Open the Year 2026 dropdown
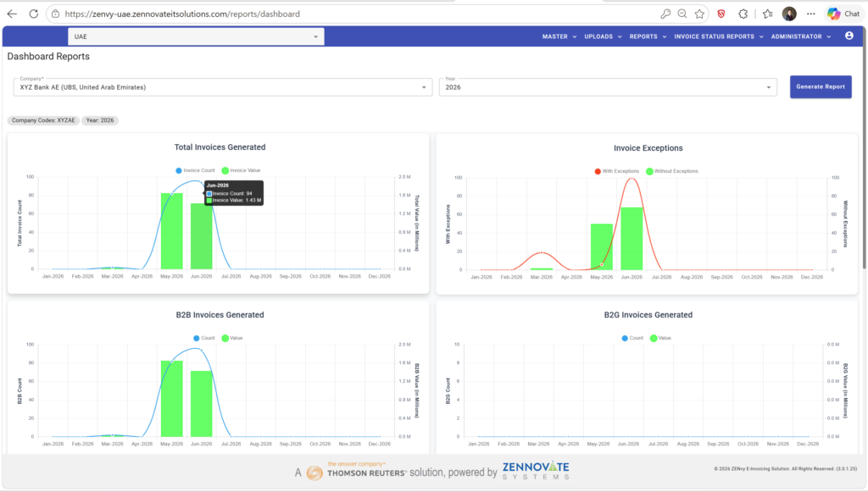This screenshot has width=868, height=492. (608, 86)
